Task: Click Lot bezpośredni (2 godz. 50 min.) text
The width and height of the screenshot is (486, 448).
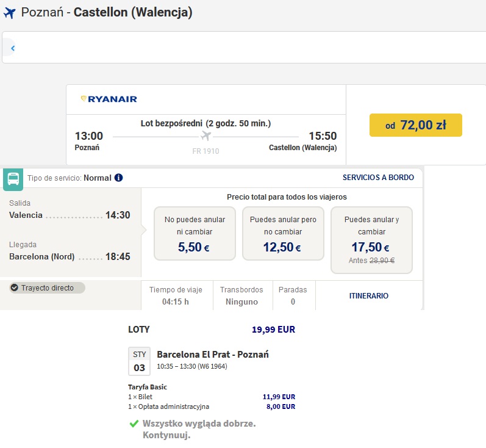Action: click(206, 123)
